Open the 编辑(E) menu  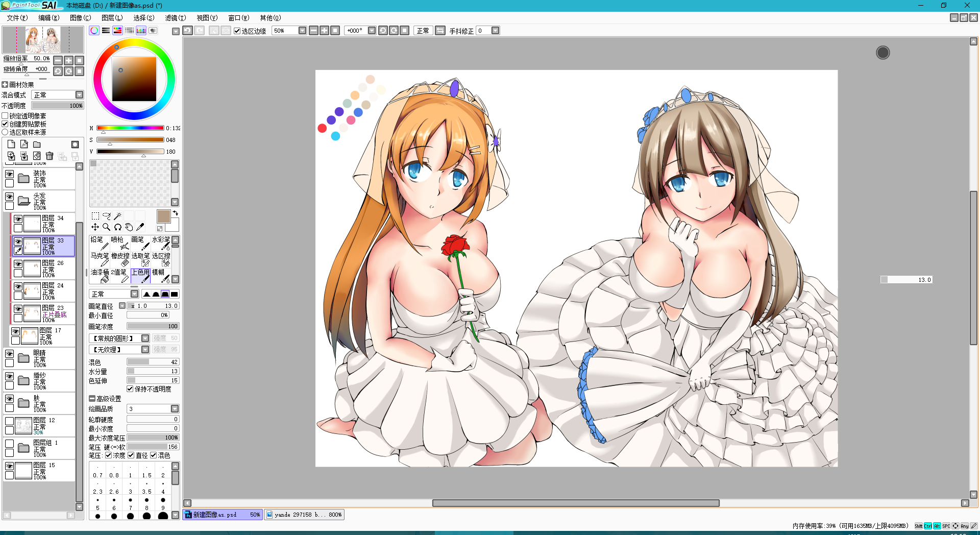(49, 18)
